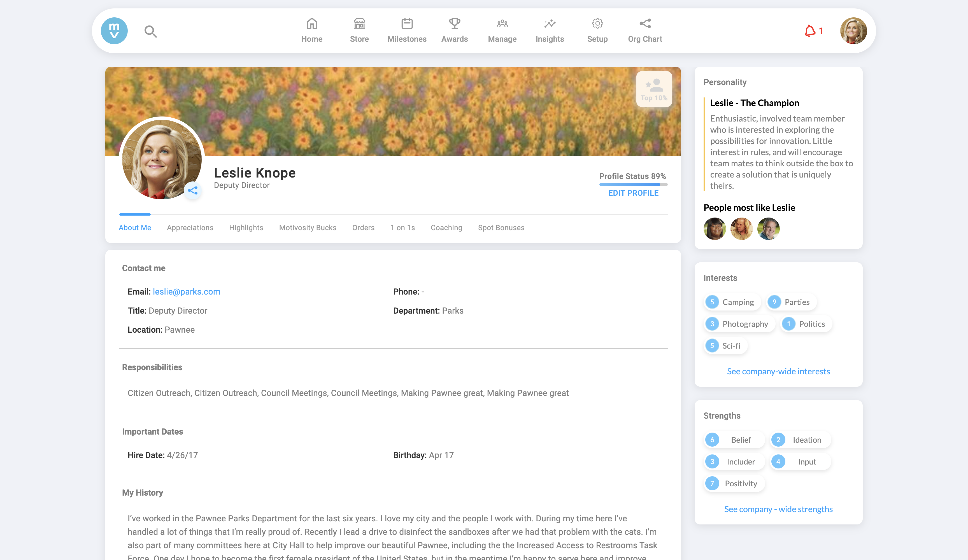Open Insights chart icon
968x560 pixels.
550,24
